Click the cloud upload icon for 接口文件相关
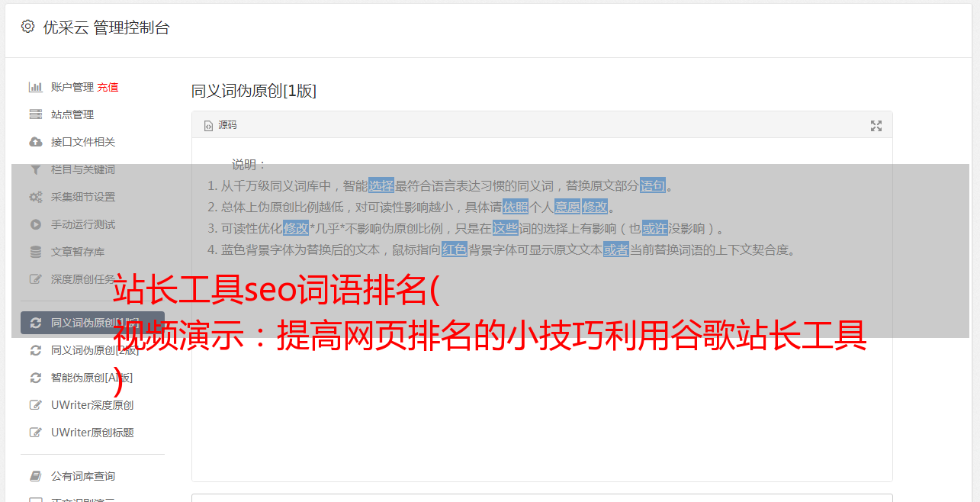This screenshot has width=980, height=502. (35, 142)
